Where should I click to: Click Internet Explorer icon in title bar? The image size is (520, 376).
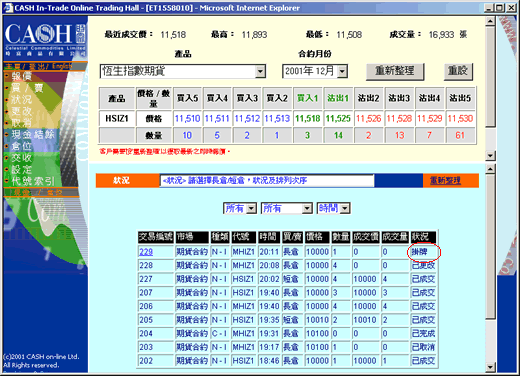(x=8, y=8)
